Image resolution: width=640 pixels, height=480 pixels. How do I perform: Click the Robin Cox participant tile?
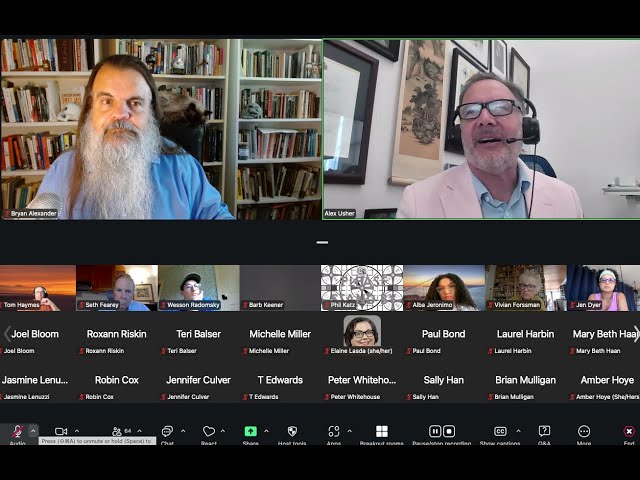pos(117,380)
